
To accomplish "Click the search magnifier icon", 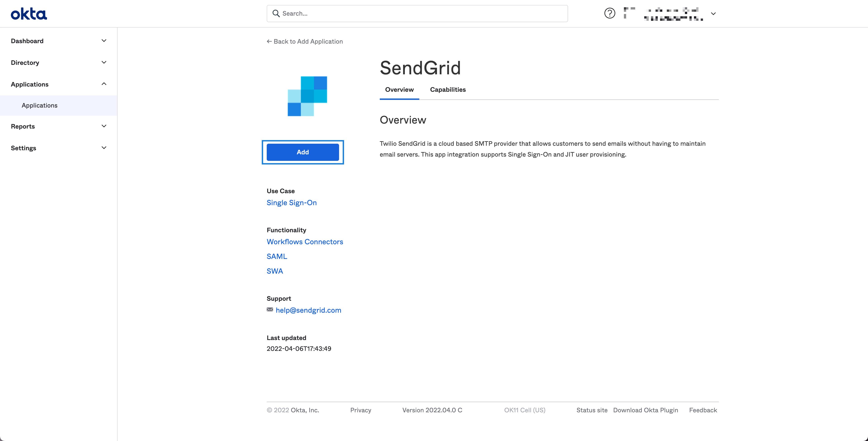I will [276, 13].
